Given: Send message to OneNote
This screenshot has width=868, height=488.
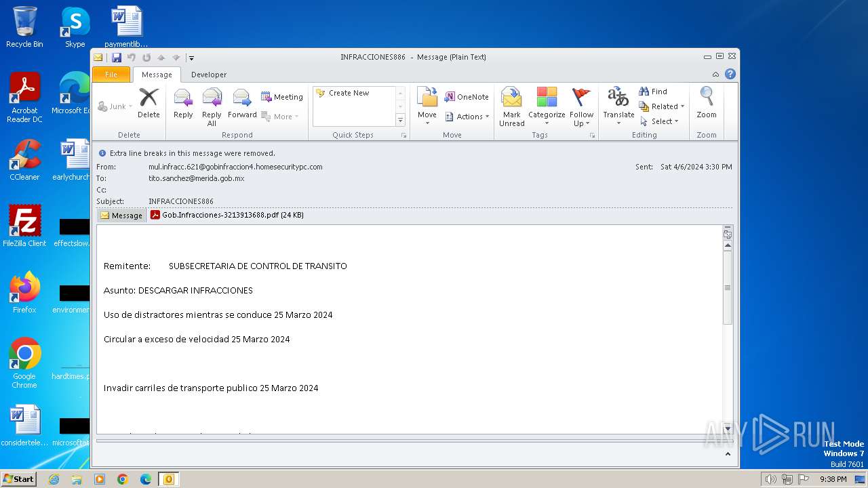Looking at the screenshot, I should click(467, 97).
